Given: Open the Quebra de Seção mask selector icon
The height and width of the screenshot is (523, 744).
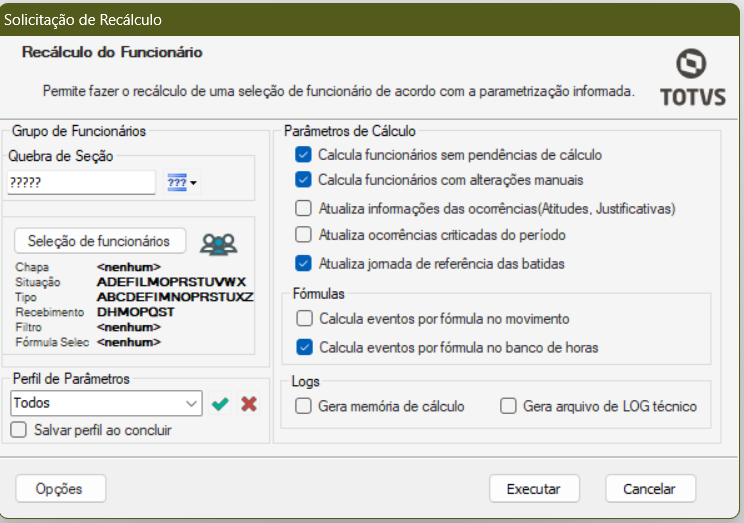Looking at the screenshot, I should coord(182,182).
